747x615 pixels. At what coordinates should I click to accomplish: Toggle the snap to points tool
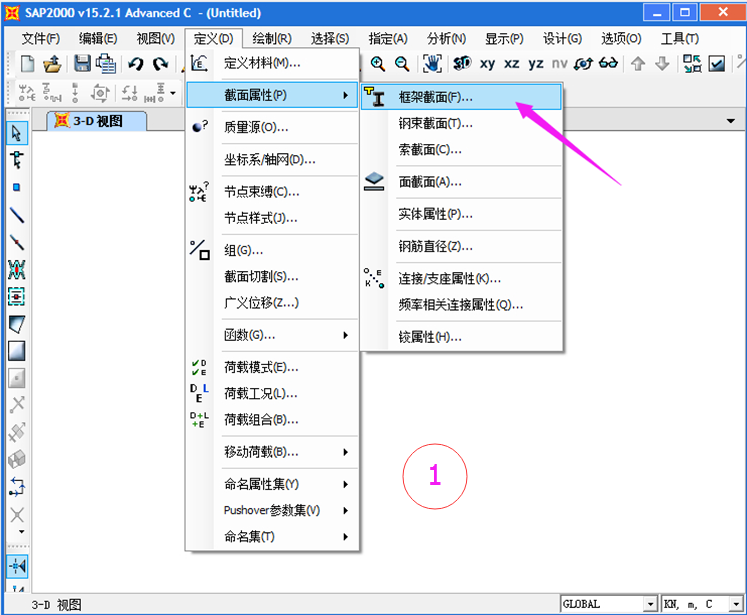(x=17, y=566)
